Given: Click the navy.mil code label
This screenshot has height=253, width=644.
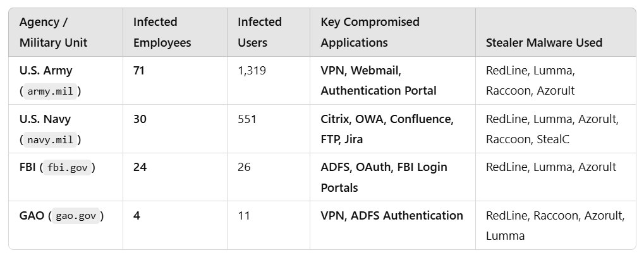Looking at the screenshot, I should [50, 140].
